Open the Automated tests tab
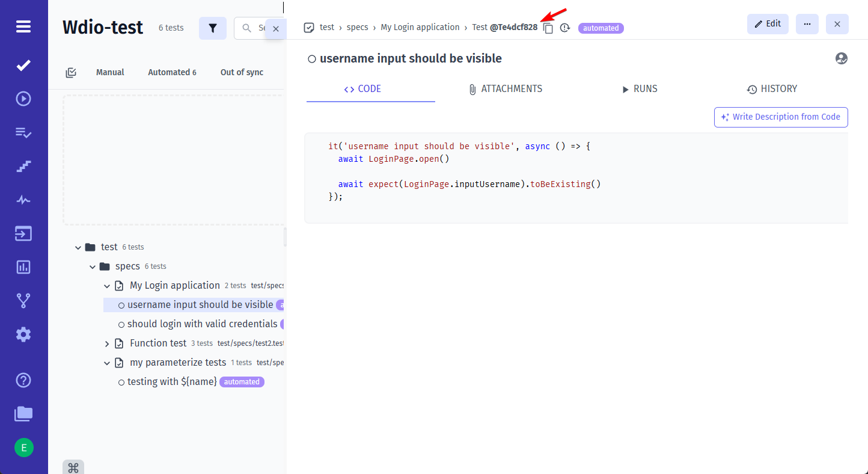 [x=172, y=72]
